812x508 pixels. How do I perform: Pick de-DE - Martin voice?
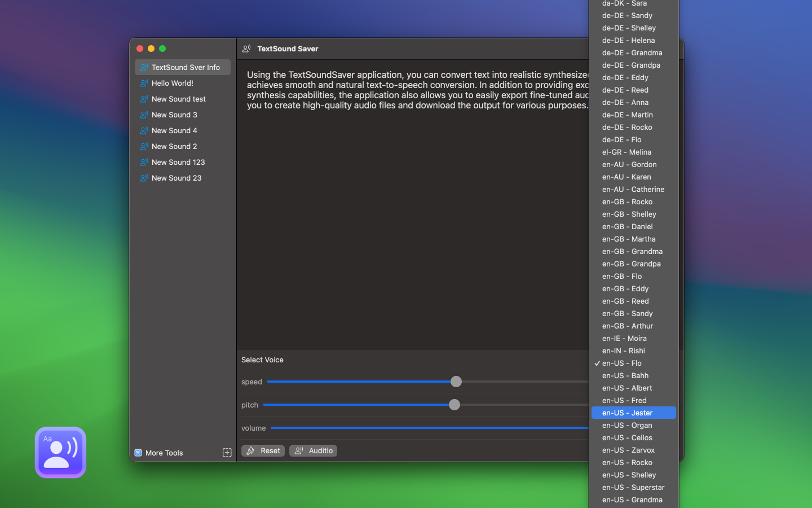click(x=634, y=115)
